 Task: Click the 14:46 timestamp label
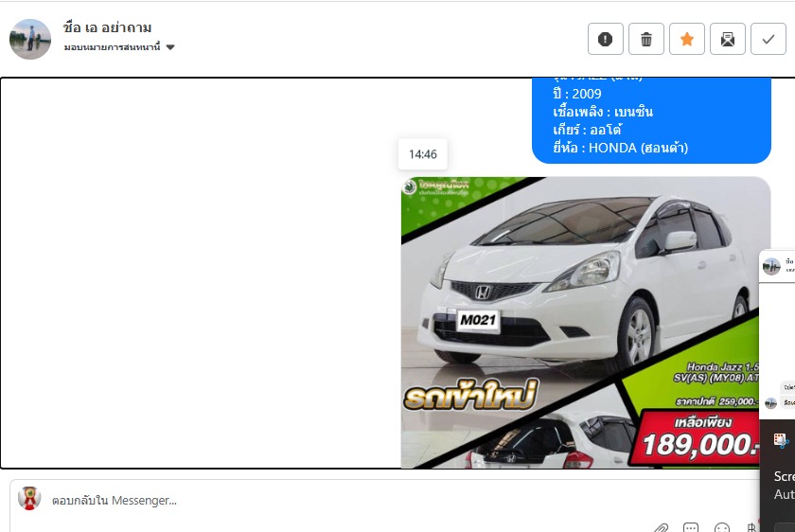tap(423, 154)
